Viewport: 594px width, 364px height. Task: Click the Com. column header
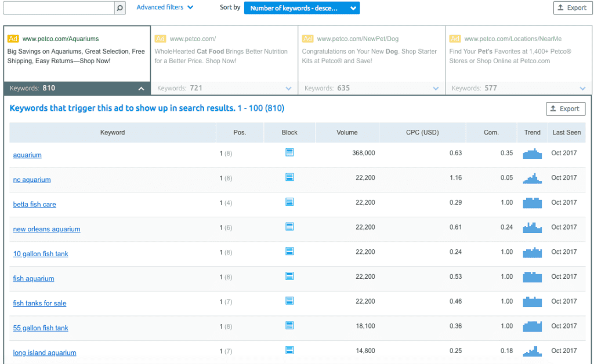[491, 132]
